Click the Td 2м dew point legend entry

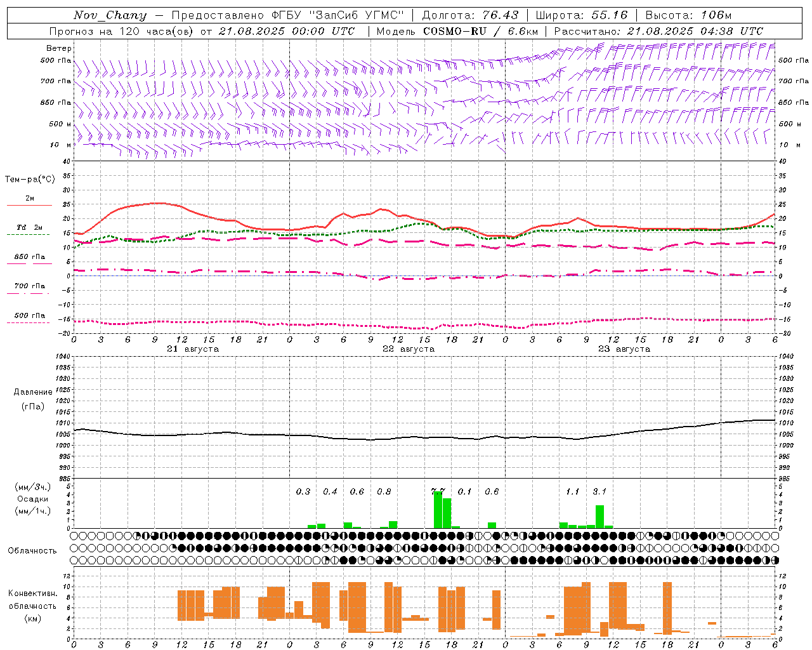pos(29,227)
